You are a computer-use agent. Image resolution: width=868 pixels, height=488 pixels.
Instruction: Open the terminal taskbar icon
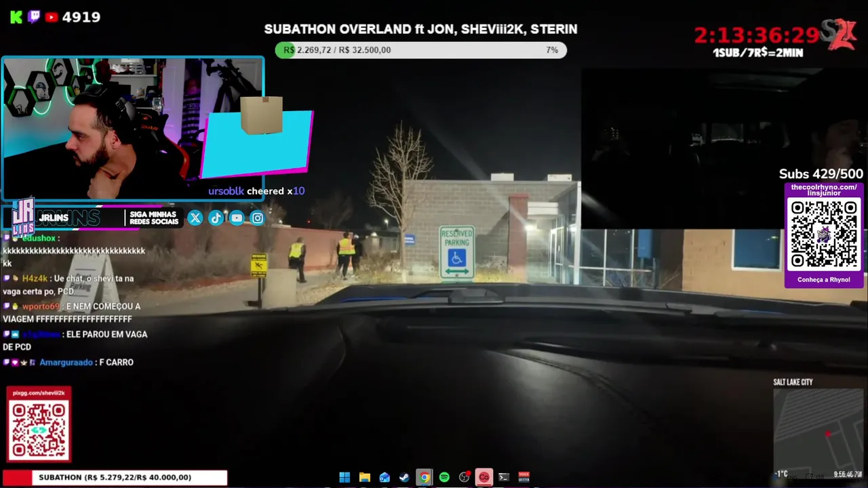coord(504,477)
